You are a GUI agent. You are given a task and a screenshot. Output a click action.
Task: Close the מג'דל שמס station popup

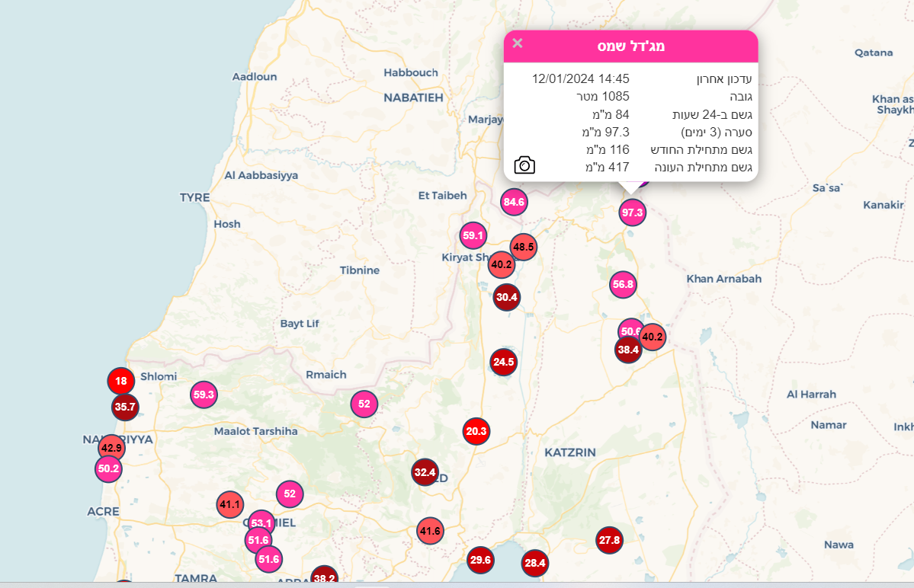(x=518, y=43)
